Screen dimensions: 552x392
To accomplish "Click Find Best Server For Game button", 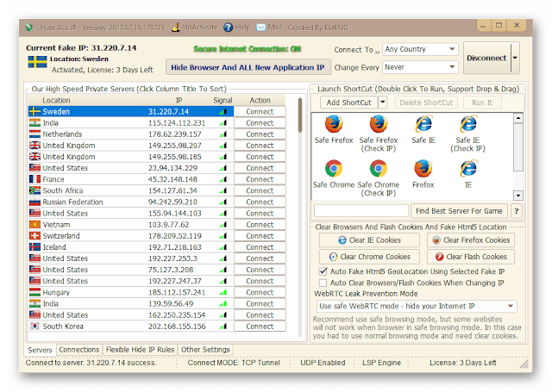I will click(459, 211).
